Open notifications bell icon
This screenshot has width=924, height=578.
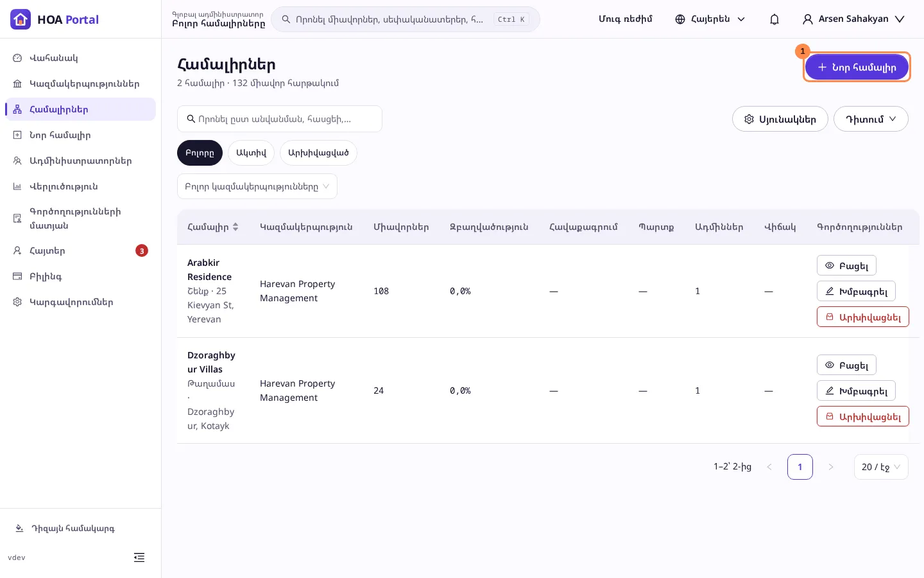(x=774, y=19)
